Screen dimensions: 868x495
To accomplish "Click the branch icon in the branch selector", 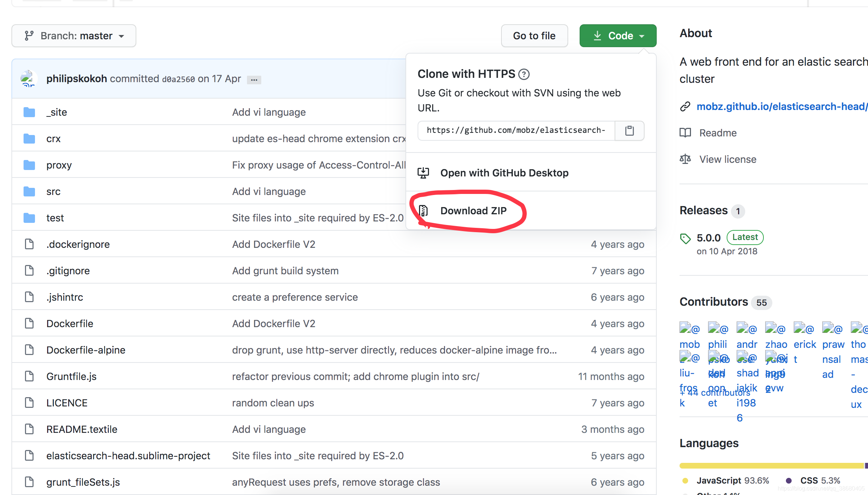I will pos(29,35).
